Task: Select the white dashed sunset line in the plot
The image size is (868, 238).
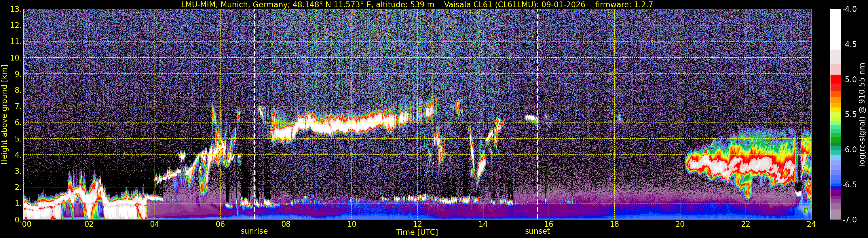Action: (537, 114)
